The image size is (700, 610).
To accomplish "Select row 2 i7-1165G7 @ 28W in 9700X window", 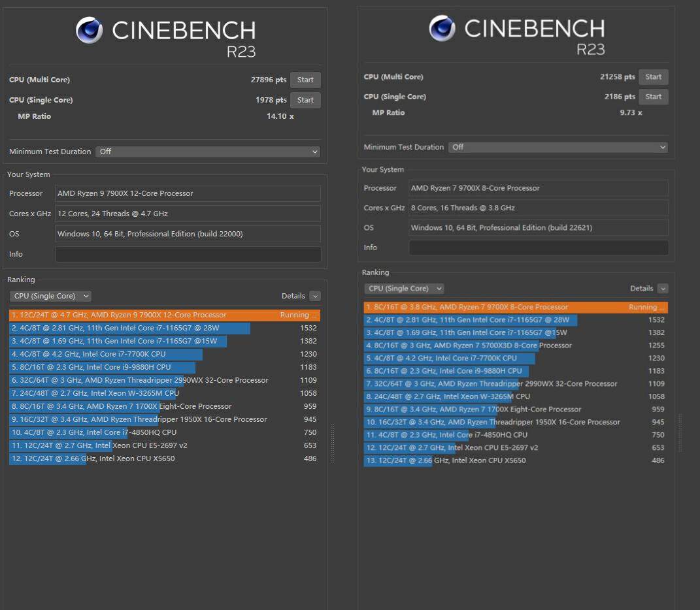I will 516,320.
